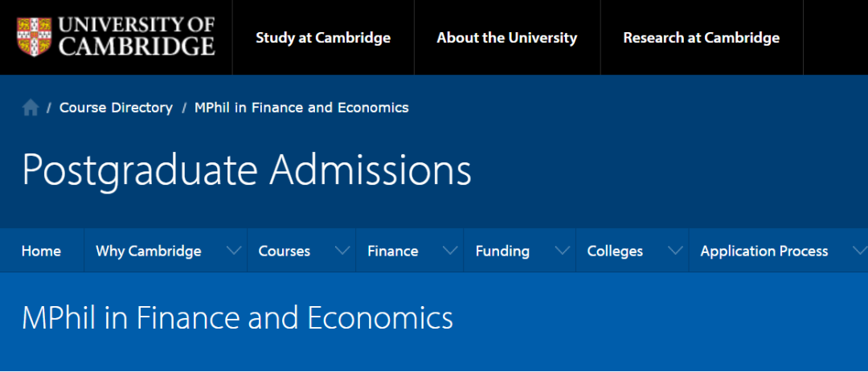
Task: Select the Funding nav item
Action: (x=502, y=251)
